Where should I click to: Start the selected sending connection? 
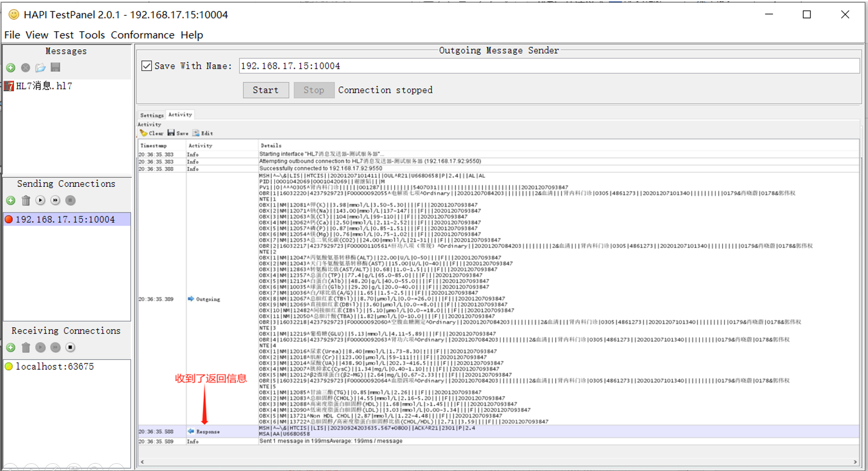click(x=40, y=200)
